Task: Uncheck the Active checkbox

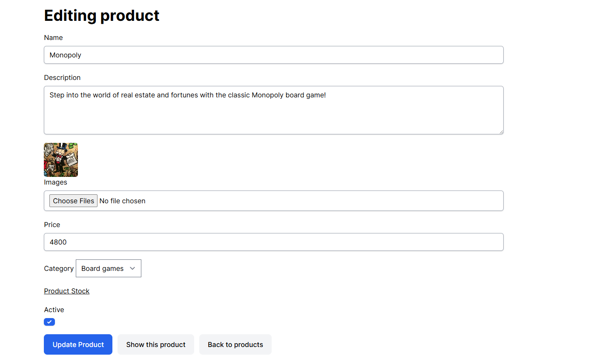Action: click(x=49, y=322)
